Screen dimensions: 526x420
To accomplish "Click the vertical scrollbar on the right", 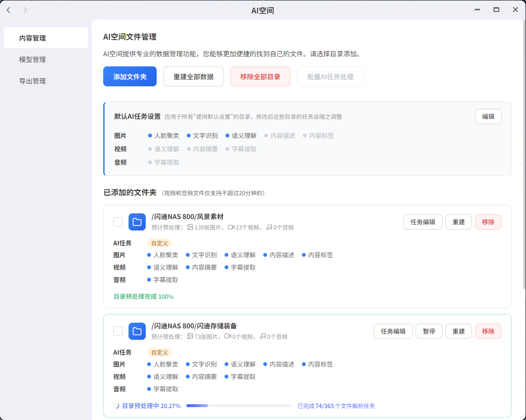I will 524,154.
